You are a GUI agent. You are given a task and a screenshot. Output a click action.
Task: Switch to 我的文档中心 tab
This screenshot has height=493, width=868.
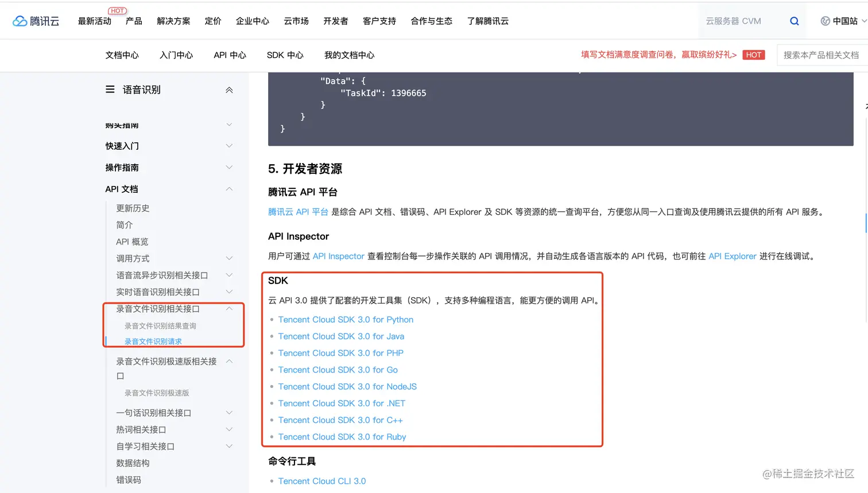point(349,55)
